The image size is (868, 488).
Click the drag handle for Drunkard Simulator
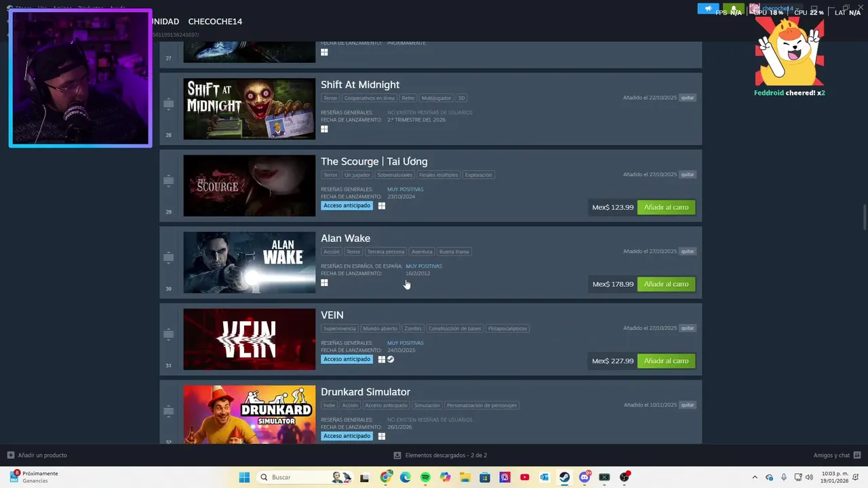click(169, 411)
